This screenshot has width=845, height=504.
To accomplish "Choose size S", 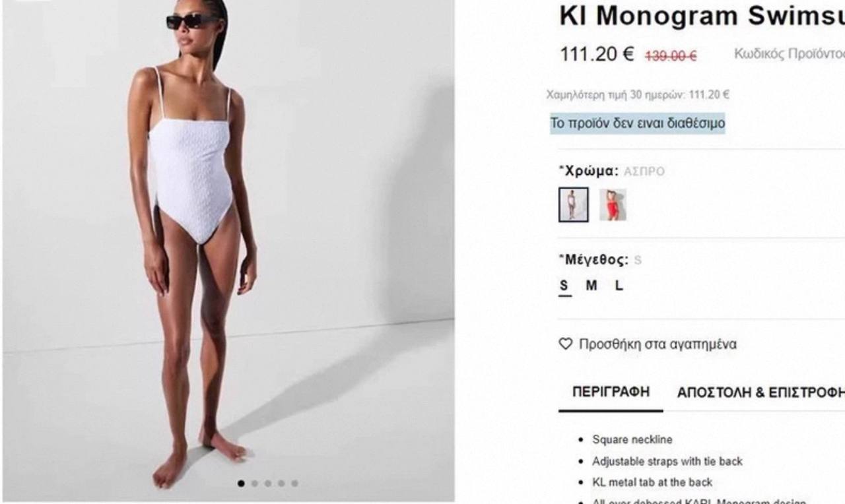I will tap(564, 286).
